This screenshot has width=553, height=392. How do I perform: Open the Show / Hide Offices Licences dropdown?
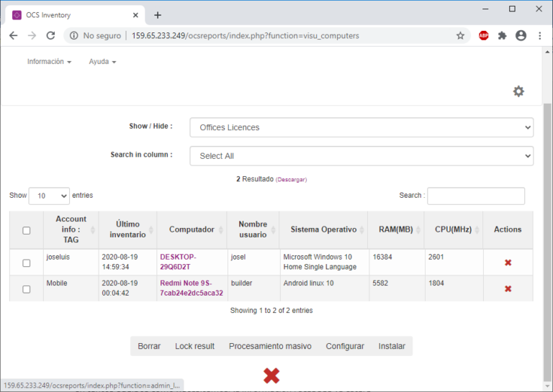point(361,127)
